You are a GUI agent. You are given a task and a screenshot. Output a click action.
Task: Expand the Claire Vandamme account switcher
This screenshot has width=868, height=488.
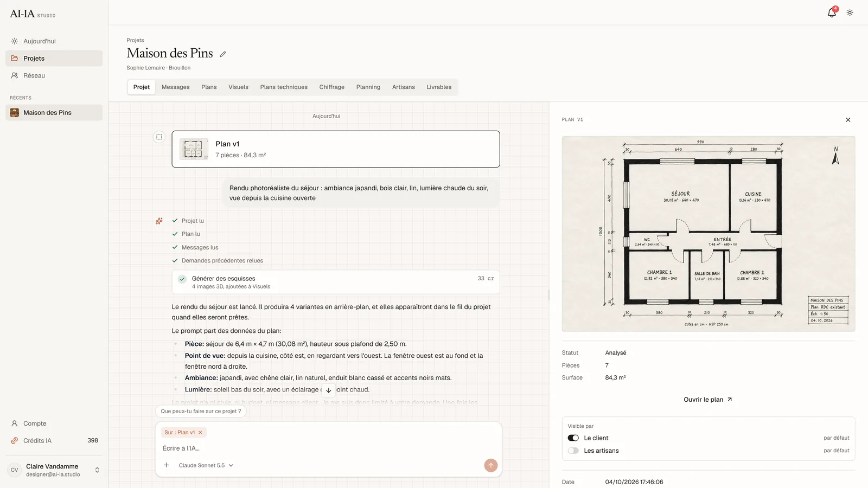[x=97, y=470]
